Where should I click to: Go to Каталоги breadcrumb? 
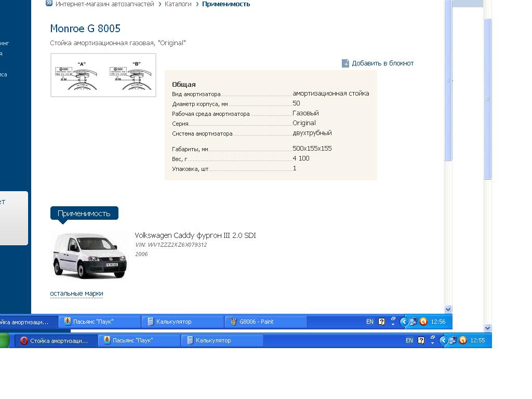178,4
